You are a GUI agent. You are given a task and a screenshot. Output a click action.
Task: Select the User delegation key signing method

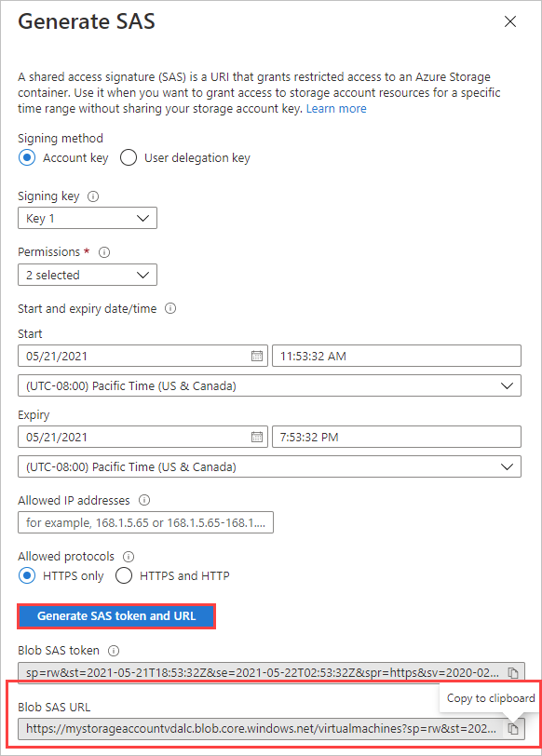(x=128, y=157)
